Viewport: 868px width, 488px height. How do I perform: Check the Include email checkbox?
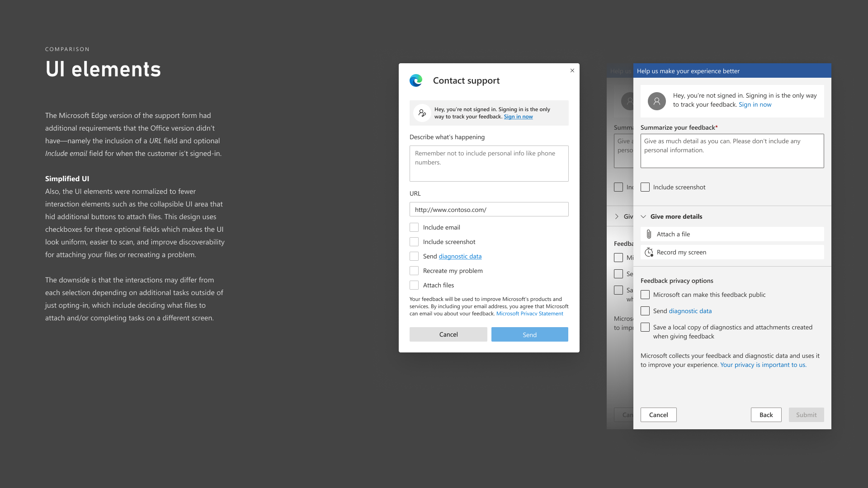click(414, 227)
